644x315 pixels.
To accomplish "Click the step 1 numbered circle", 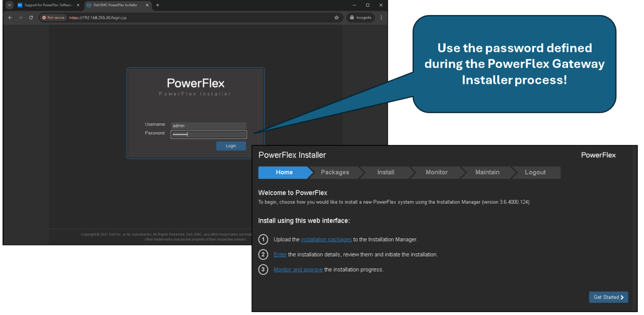I will [263, 239].
